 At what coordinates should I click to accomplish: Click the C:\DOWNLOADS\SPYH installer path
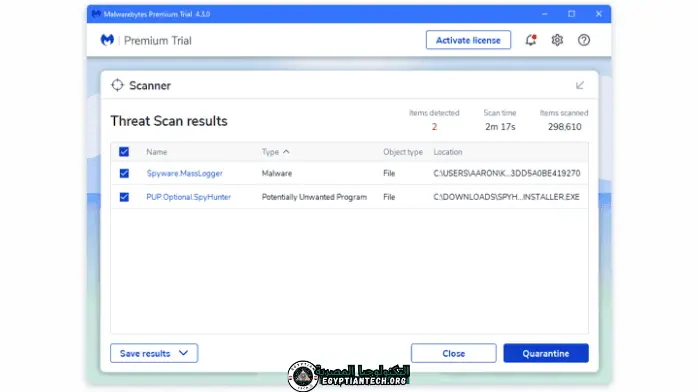pos(506,197)
